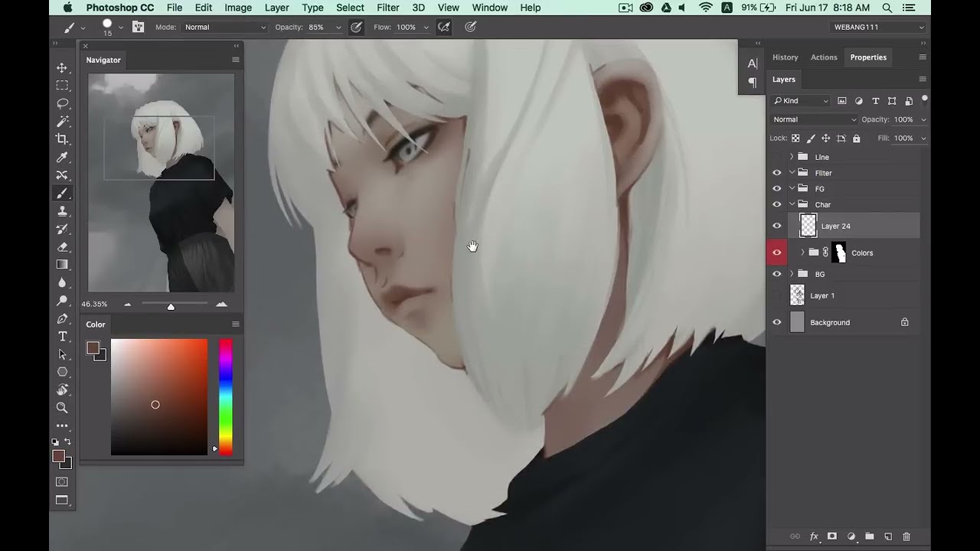Screen dimensions: 980x551
Task: Expand the BG group
Action: [x=792, y=274]
